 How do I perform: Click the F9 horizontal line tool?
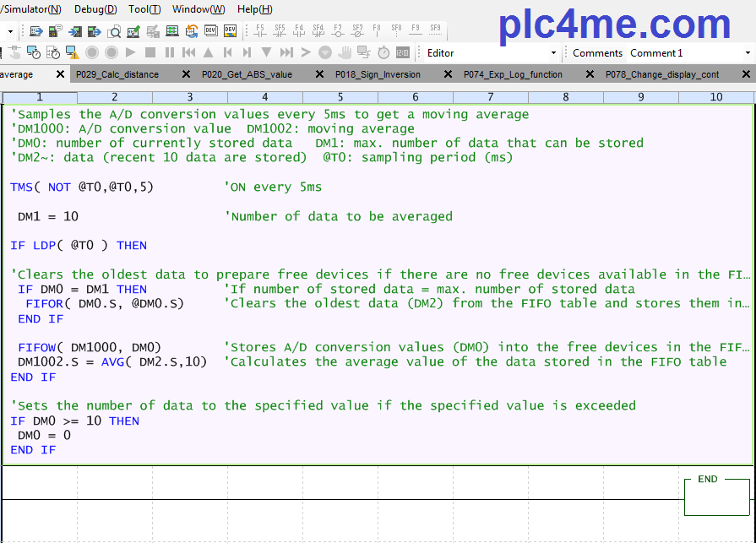(416, 31)
